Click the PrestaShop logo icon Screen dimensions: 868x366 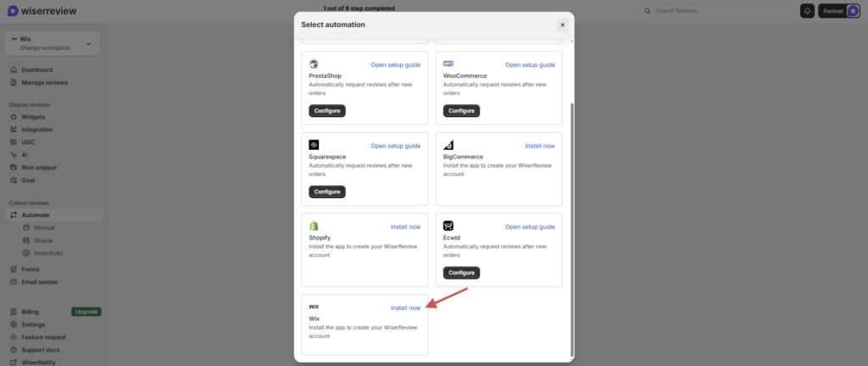tap(314, 64)
